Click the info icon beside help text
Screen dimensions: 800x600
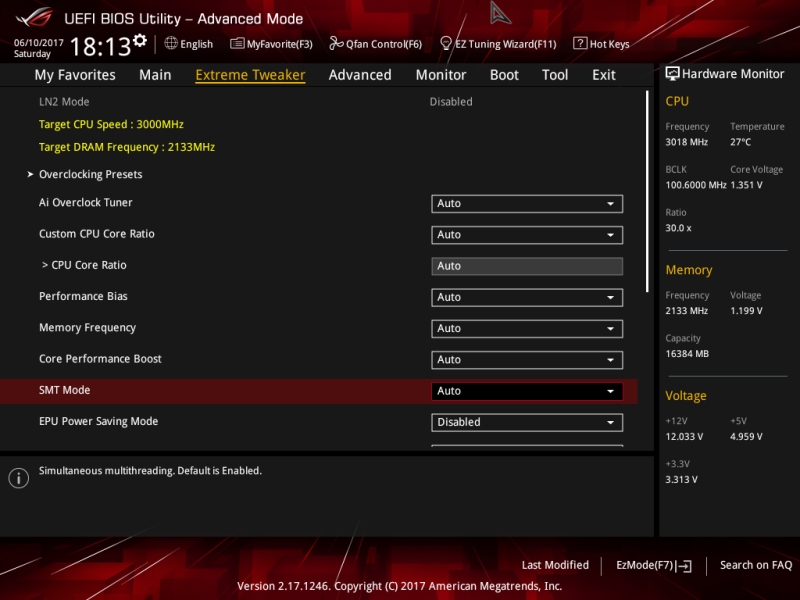click(x=19, y=478)
